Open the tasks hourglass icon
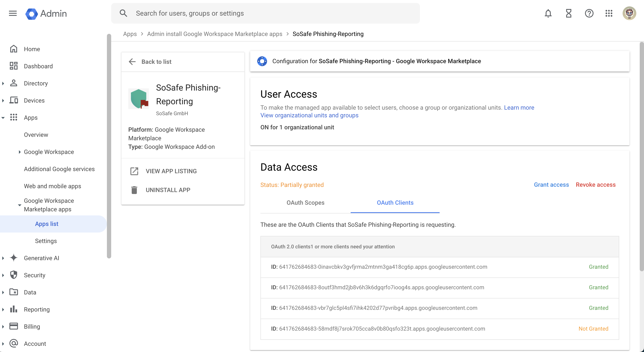This screenshot has height=352, width=644. [x=569, y=13]
